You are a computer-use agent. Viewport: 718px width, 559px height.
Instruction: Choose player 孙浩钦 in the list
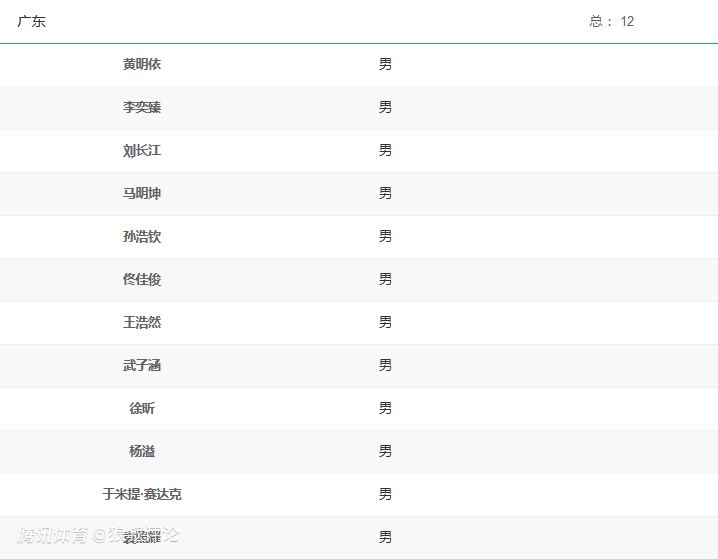(142, 236)
